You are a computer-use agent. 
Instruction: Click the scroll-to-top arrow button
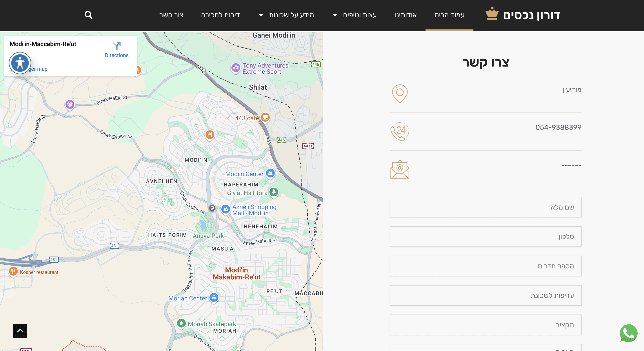point(20,331)
